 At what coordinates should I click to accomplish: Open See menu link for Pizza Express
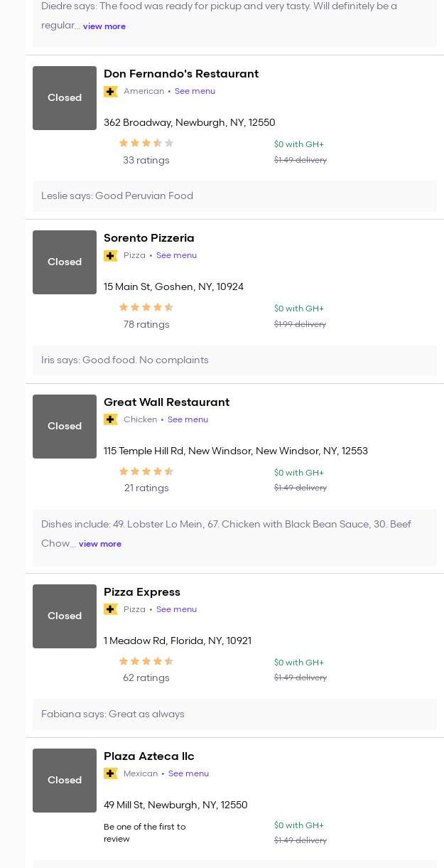click(176, 609)
